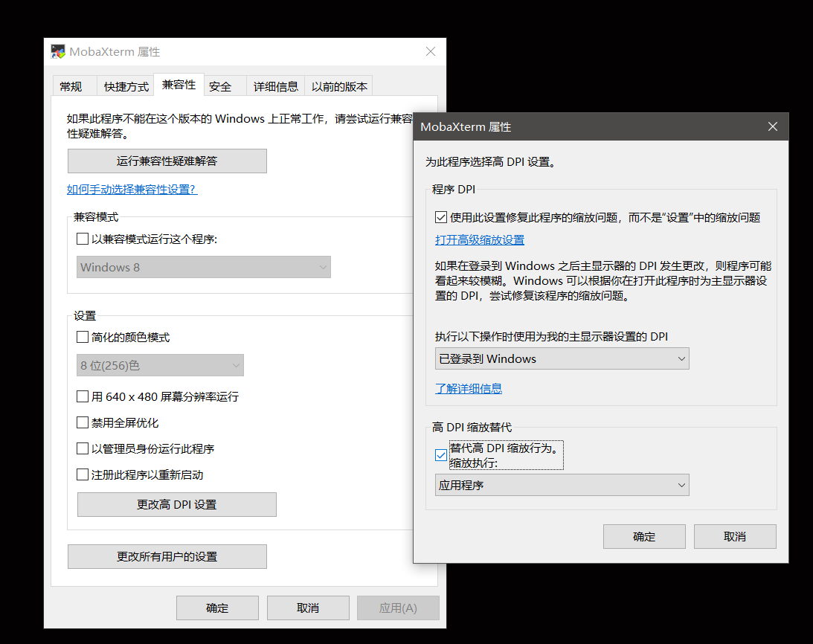Switch to the 常规 tab

(71, 86)
